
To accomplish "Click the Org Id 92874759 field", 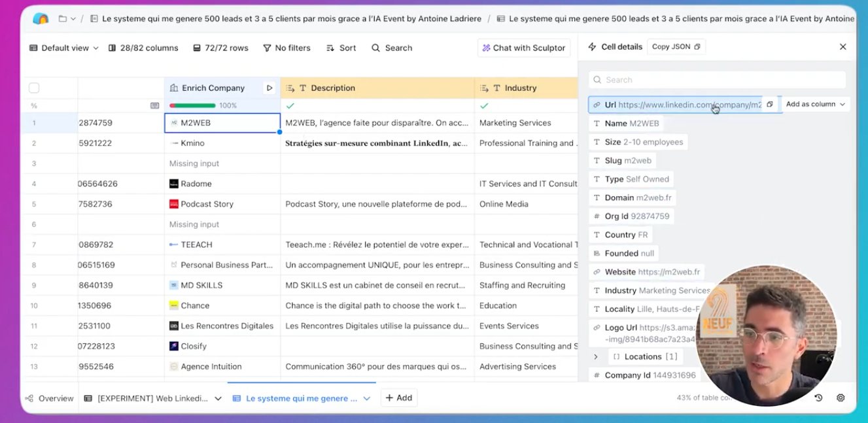I will tap(631, 216).
